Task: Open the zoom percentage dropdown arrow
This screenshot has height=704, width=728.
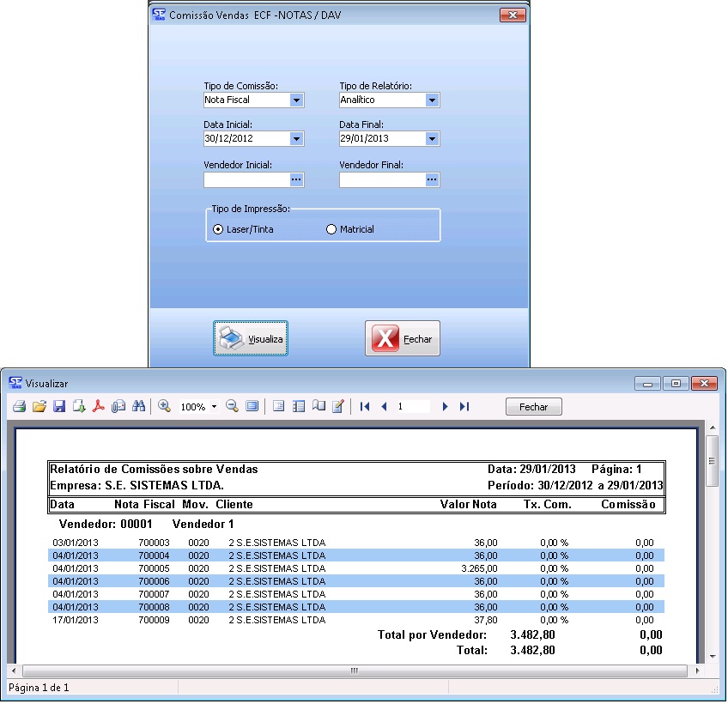Action: (x=213, y=407)
